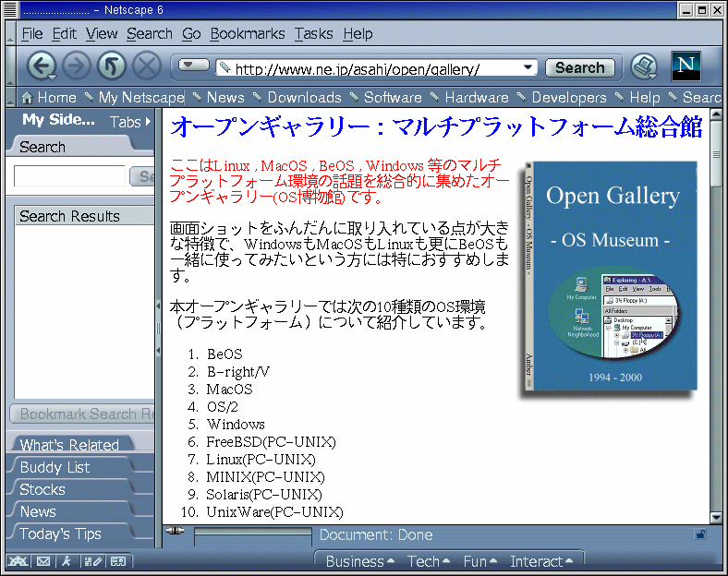The image size is (728, 576).
Task: Stop loading with the X Stop button
Action: coord(147,66)
